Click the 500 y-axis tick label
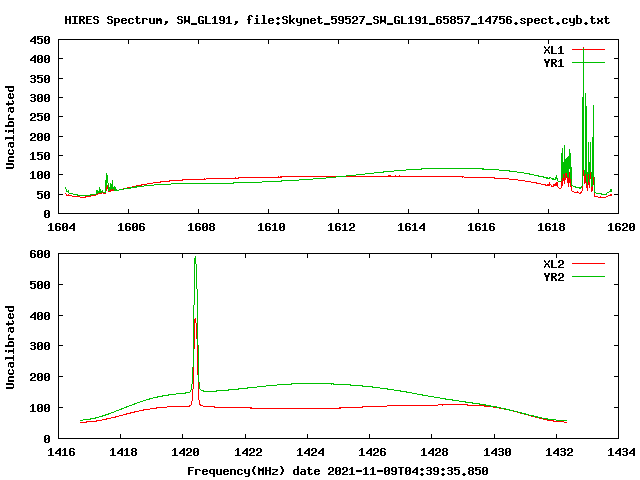The width and height of the screenshot is (640, 480). click(x=40, y=285)
